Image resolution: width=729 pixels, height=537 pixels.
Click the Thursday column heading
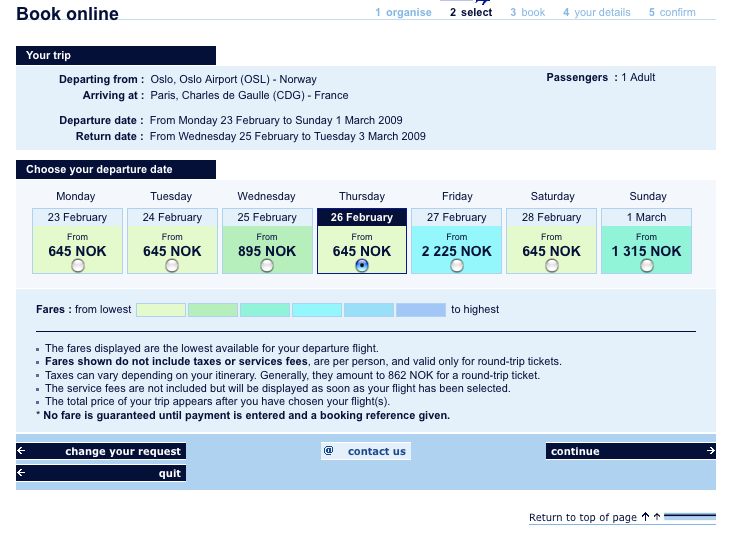click(x=362, y=196)
